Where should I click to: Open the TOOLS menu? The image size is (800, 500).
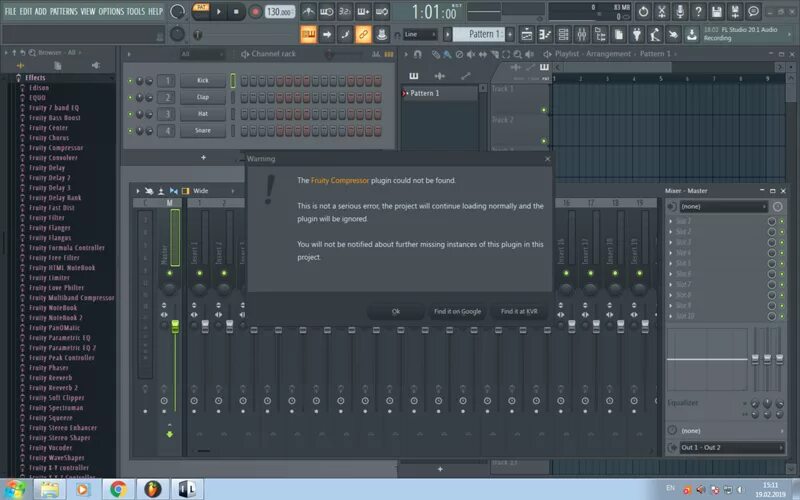tap(136, 11)
